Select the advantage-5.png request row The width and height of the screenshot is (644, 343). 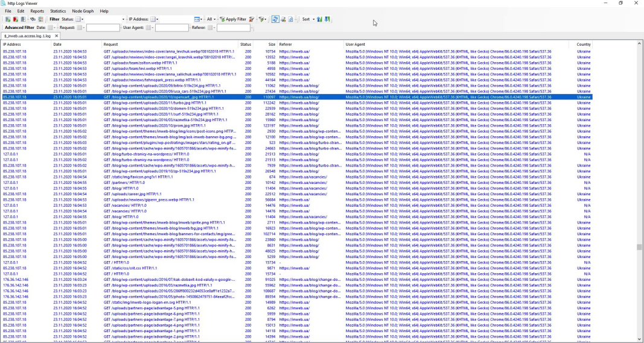pyautogui.click(x=296, y=308)
